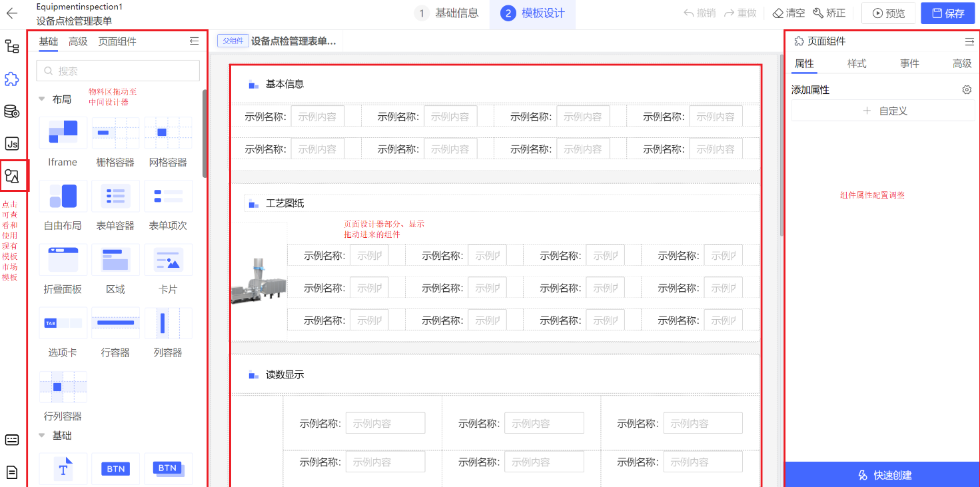980x487 pixels.
Task: Open the Js script sidebar icon
Action: (12, 143)
